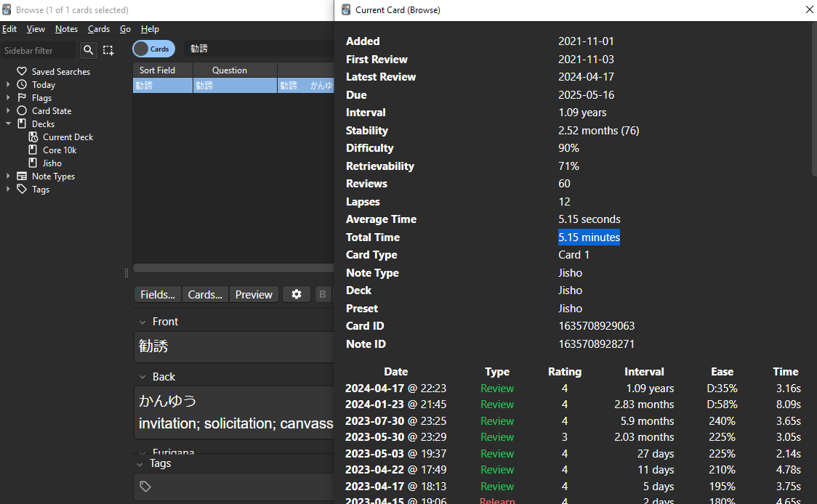The image size is (817, 504).
Task: Click review log entry 2023-07-30 @ 23:25
Action: [395, 420]
